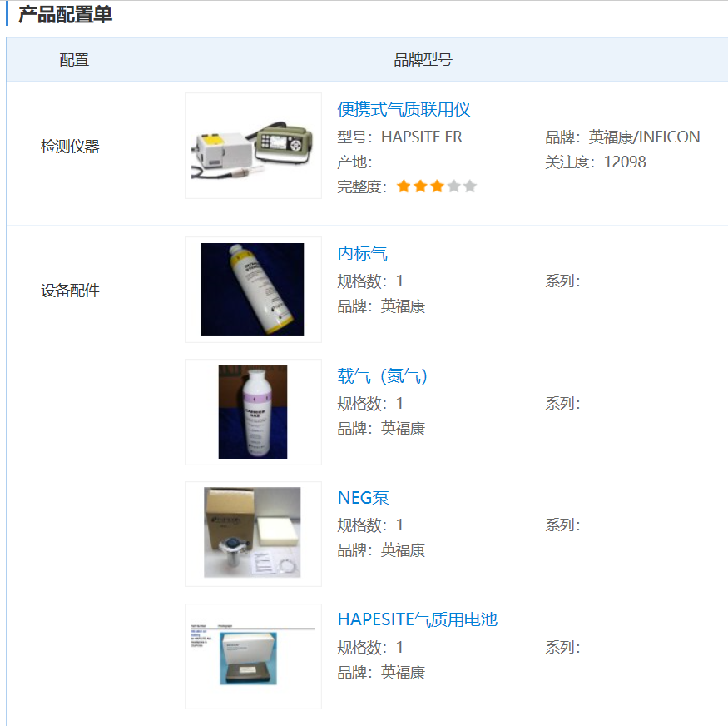The width and height of the screenshot is (728, 726).
Task: Click the last gray completeness star
Action: coord(470,186)
